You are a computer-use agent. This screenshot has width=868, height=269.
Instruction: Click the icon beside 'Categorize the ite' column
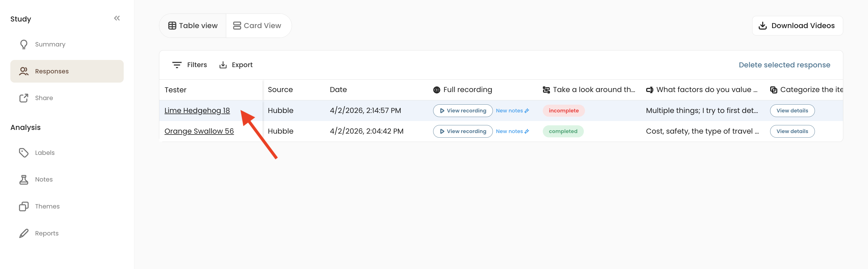[x=774, y=90]
